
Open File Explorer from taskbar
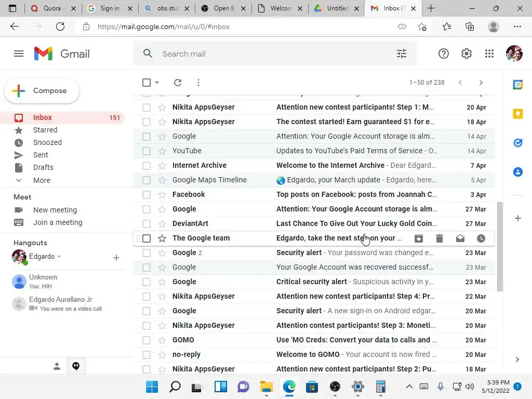click(267, 387)
